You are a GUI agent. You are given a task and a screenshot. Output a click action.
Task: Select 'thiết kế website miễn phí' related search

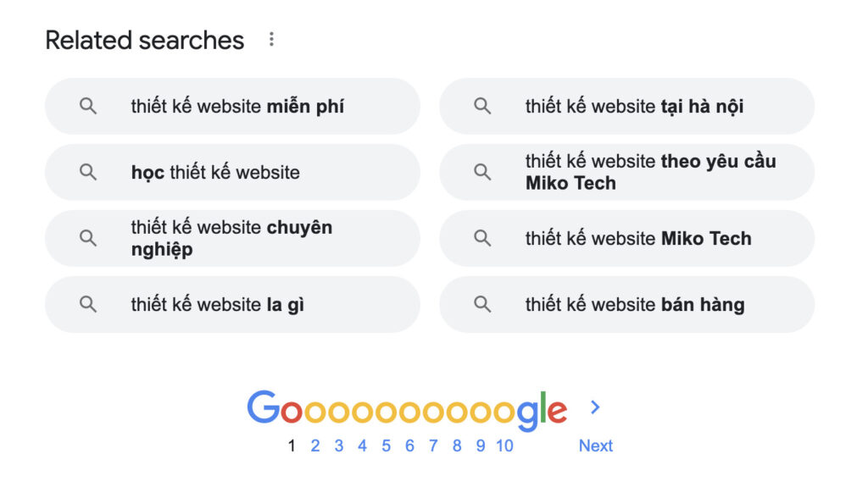click(237, 107)
